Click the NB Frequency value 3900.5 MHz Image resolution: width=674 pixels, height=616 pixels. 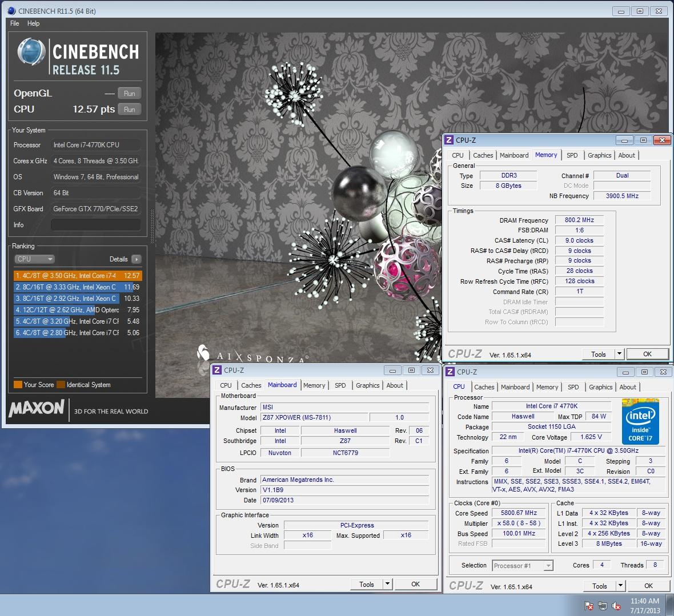click(x=622, y=196)
